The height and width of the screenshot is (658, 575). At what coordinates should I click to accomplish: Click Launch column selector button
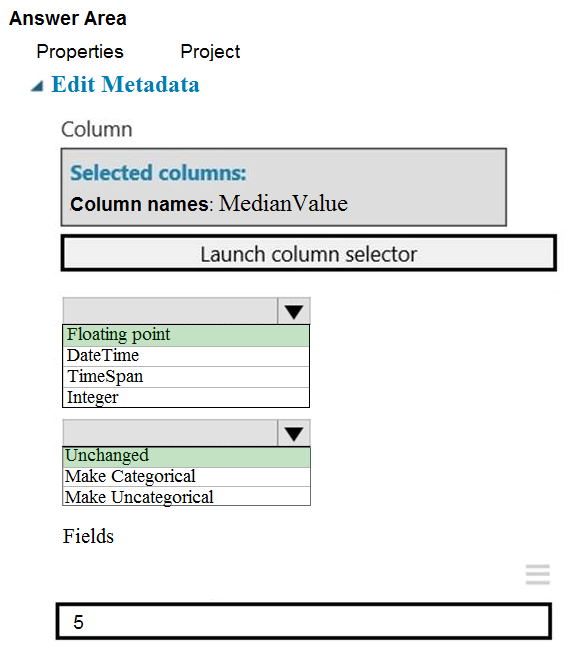click(309, 253)
